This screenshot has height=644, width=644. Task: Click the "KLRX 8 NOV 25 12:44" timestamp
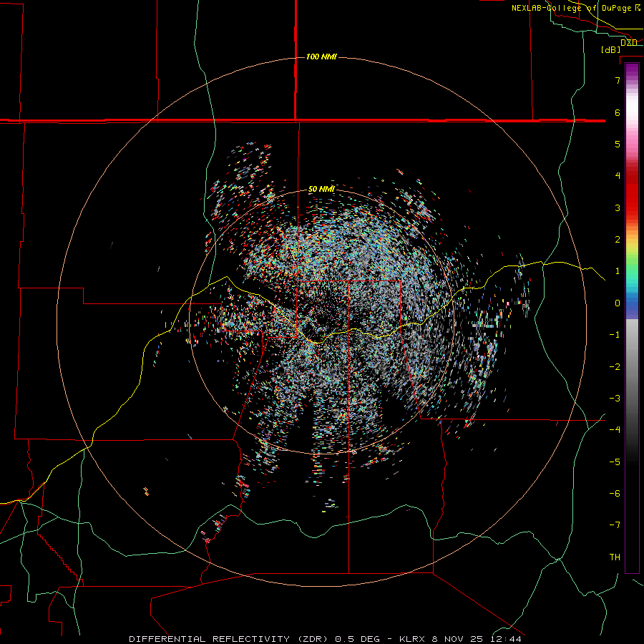click(460, 639)
